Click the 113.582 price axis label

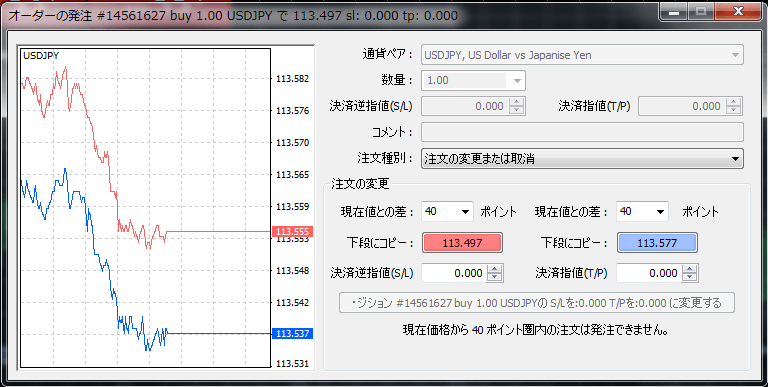click(292, 78)
